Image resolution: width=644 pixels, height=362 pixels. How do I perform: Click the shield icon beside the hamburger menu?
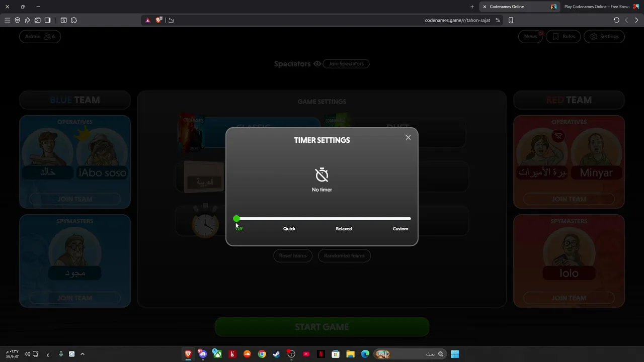point(17,20)
